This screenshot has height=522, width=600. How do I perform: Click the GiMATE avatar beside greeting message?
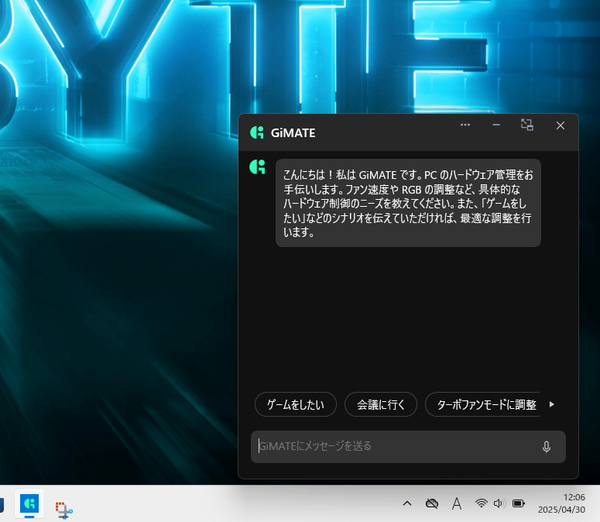(x=257, y=167)
